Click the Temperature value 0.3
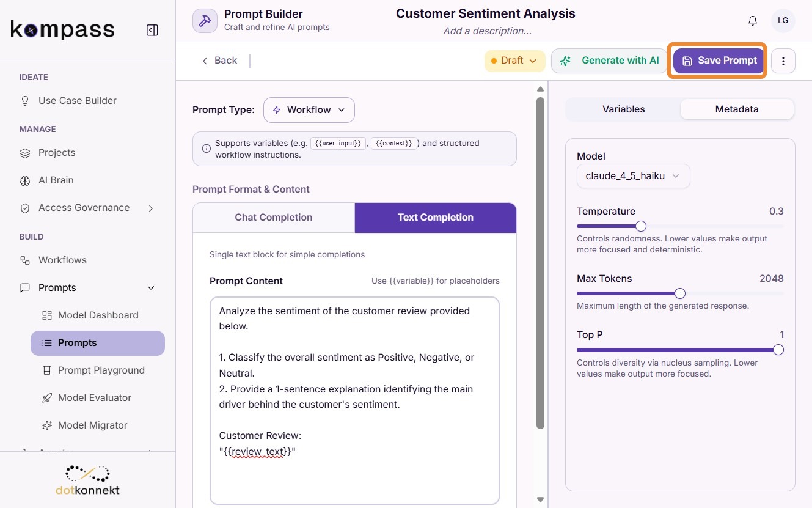Image resolution: width=812 pixels, height=508 pixels. 776,212
